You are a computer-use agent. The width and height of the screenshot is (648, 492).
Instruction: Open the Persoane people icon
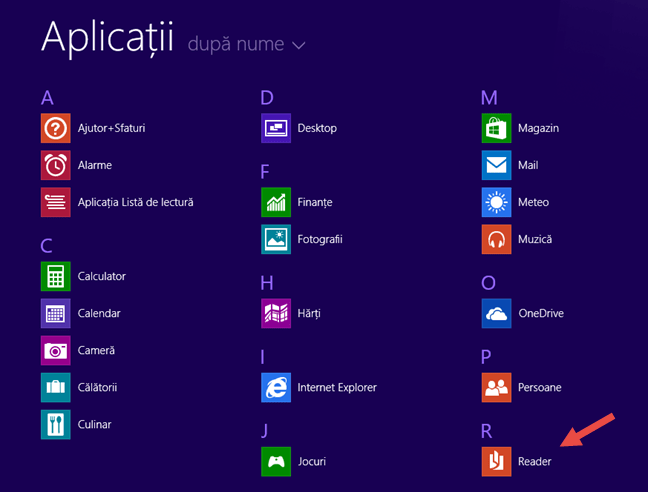(496, 387)
